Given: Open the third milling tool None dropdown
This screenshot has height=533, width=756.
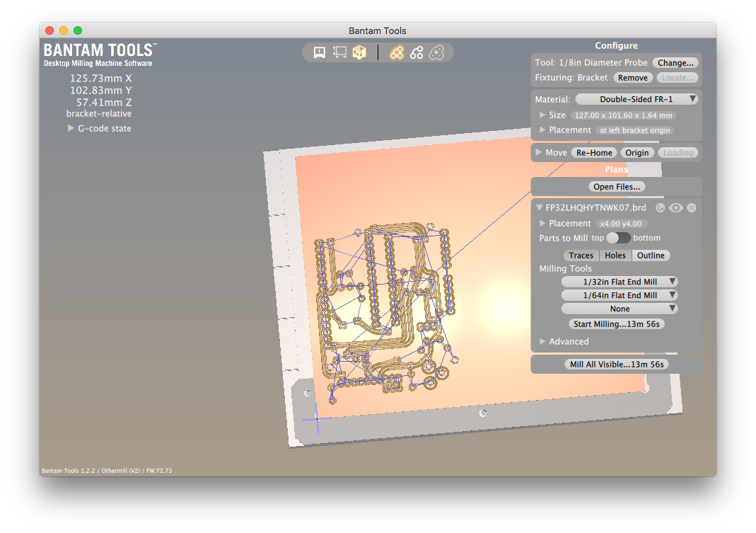Looking at the screenshot, I should click(620, 309).
